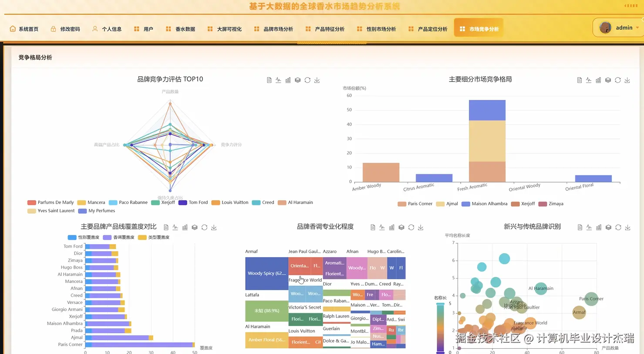Viewport: 644px width, 354px height.
Task: Switch 品牌竞争力评估 chart to bar view
Action: [x=288, y=80]
